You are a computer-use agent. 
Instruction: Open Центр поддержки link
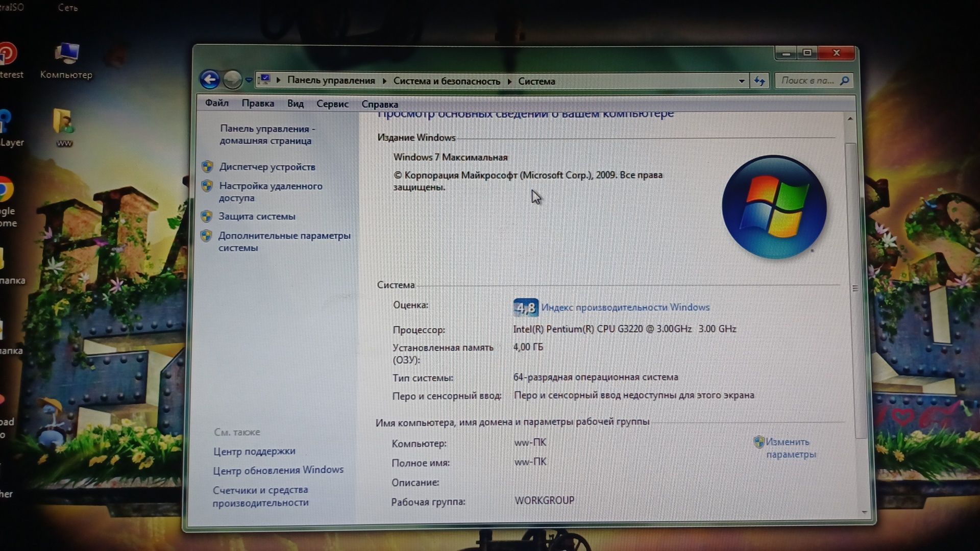tap(254, 452)
